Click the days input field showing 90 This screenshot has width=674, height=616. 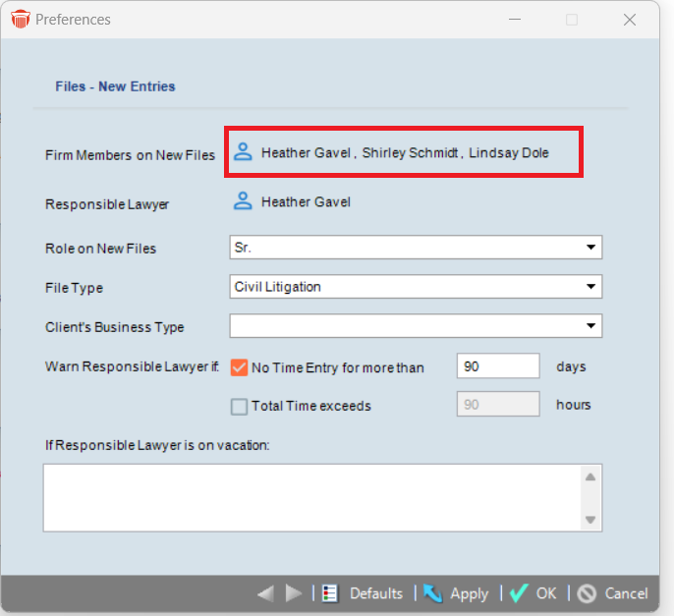tap(498, 365)
